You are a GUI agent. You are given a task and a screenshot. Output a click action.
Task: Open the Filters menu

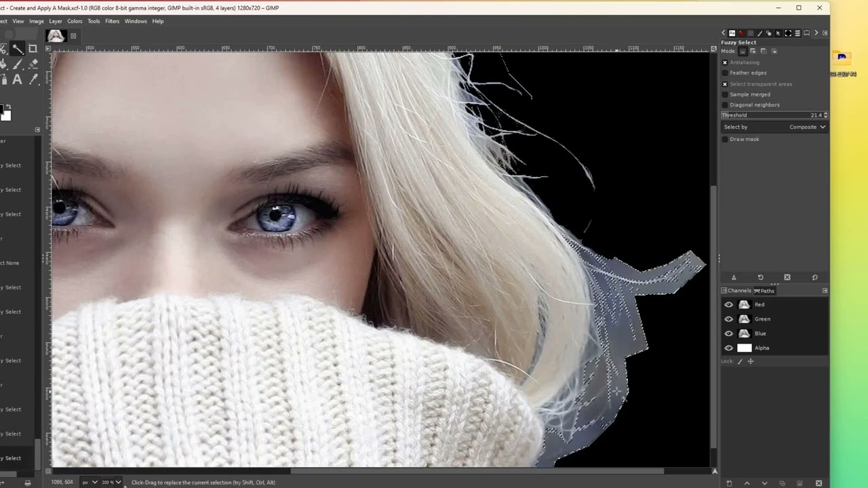[x=112, y=21]
